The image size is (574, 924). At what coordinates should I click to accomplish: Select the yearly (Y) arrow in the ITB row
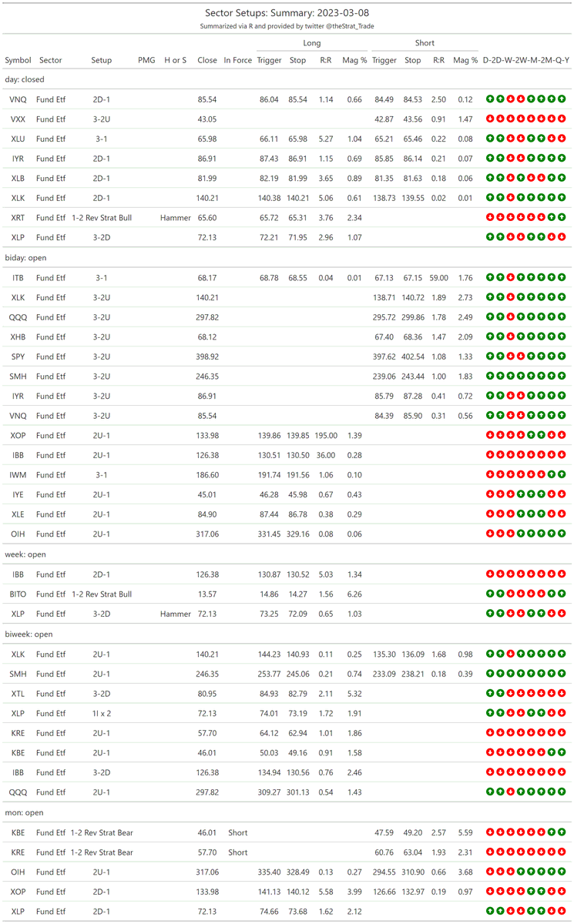tap(562, 277)
